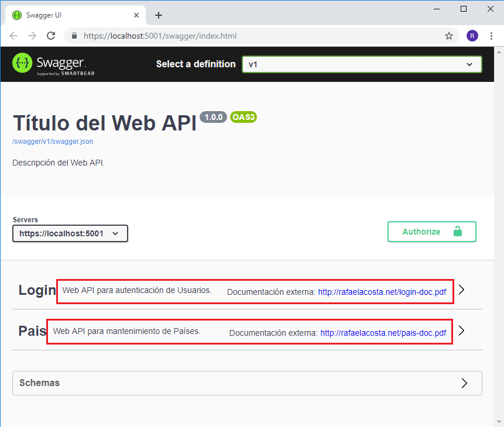Click the scrollbar up arrow
504x427 pixels.
(499, 51)
